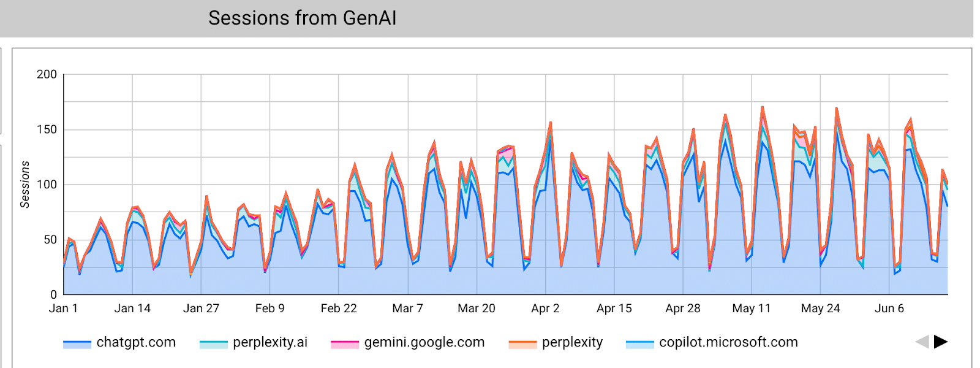Click the pink gemini.google.com legend swatch
The width and height of the screenshot is (980, 368).
345,345
